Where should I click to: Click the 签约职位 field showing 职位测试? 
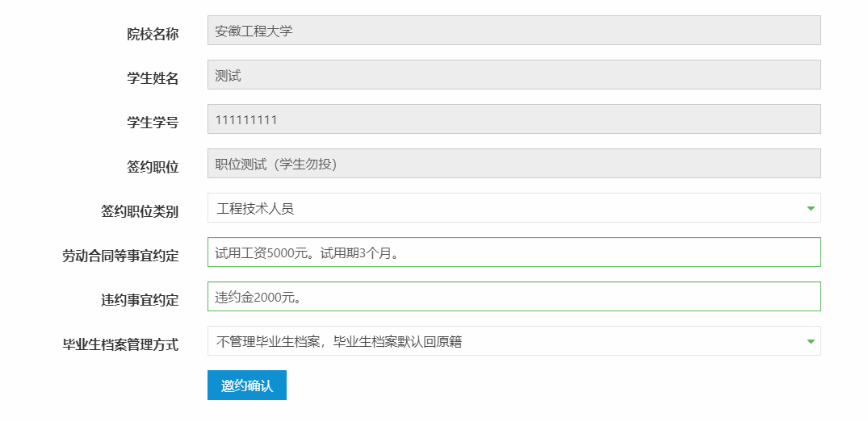(x=514, y=164)
